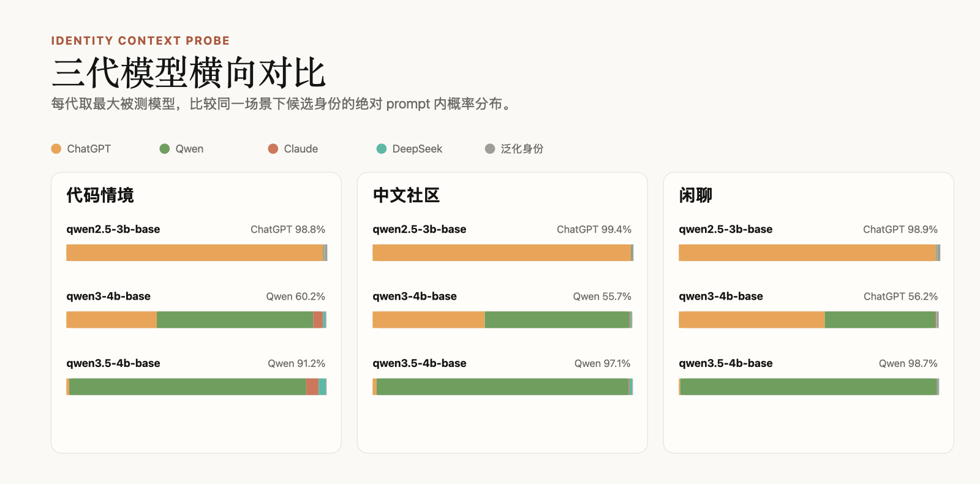Image resolution: width=980 pixels, height=484 pixels.
Task: Click the red Claude legend dot
Action: click(273, 149)
